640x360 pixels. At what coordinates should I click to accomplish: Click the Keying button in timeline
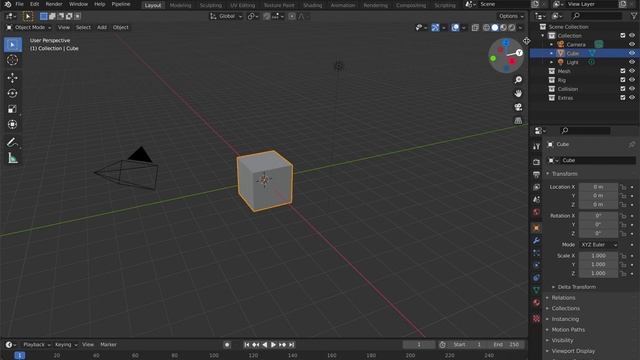[65, 344]
